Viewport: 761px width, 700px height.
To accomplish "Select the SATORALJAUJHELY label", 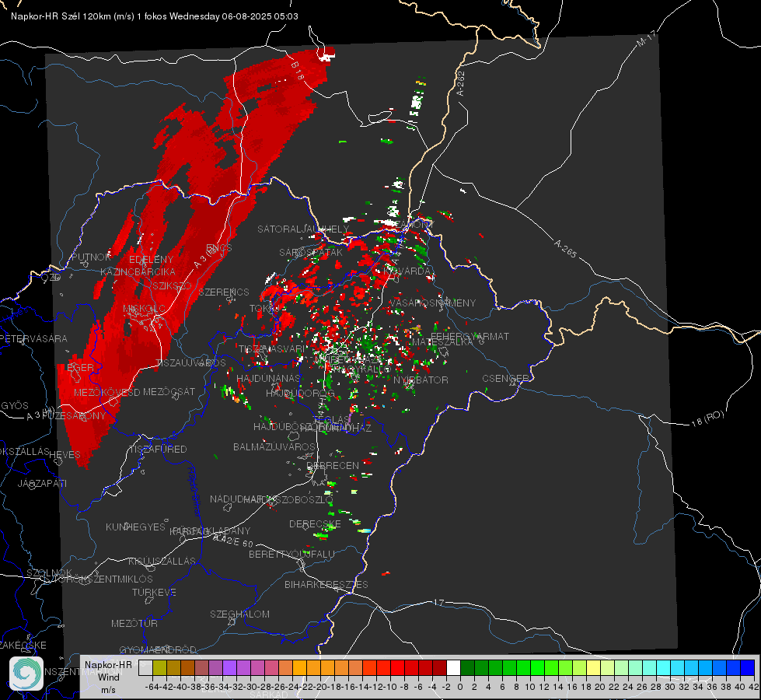I will click(303, 229).
